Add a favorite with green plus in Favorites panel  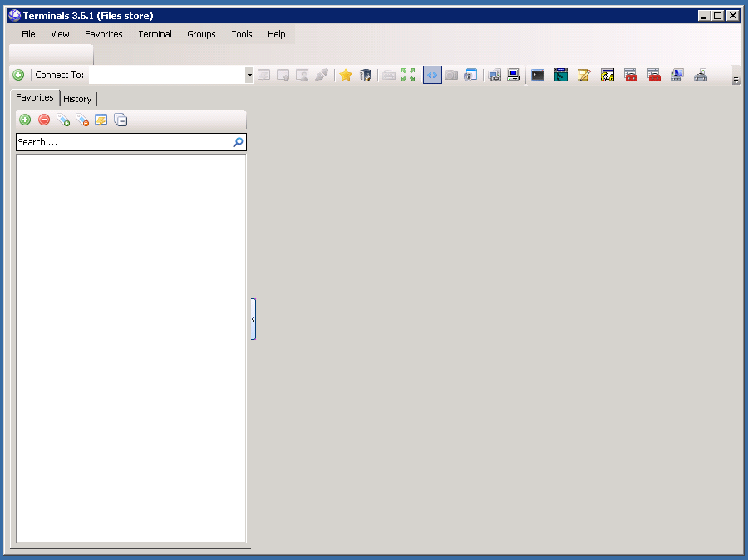[x=25, y=120]
